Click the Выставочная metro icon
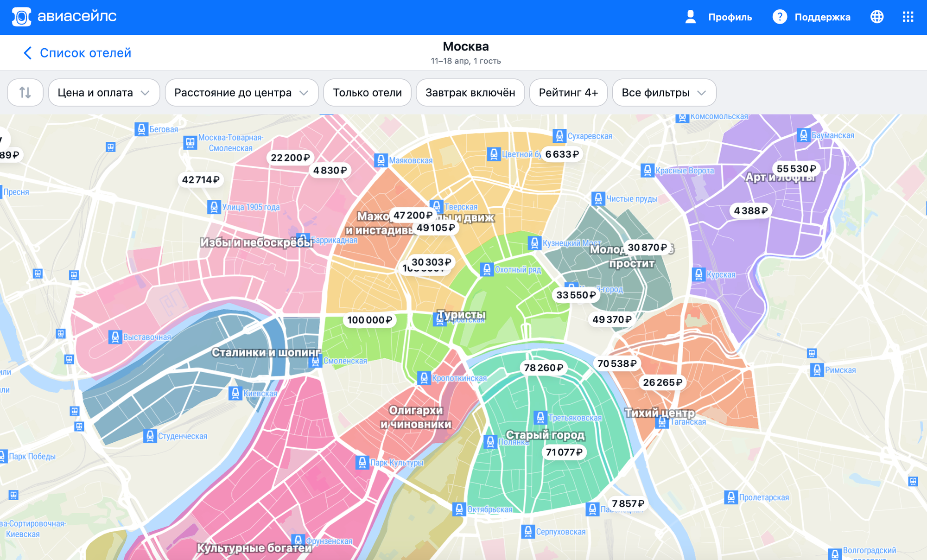927x560 pixels. click(x=115, y=337)
